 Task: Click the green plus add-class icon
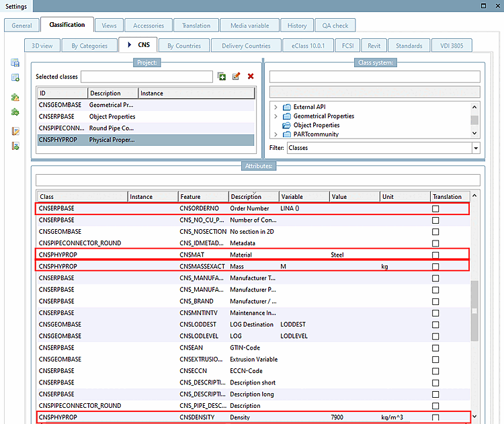pos(222,77)
